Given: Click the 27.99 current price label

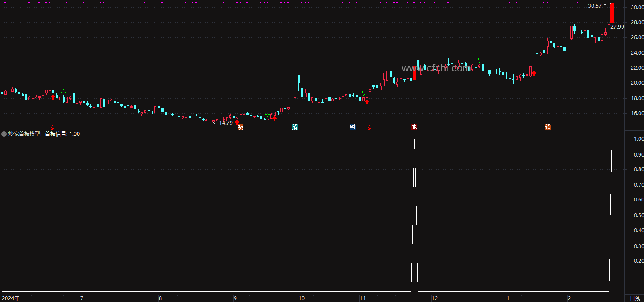Looking at the screenshot, I should coord(617,27).
